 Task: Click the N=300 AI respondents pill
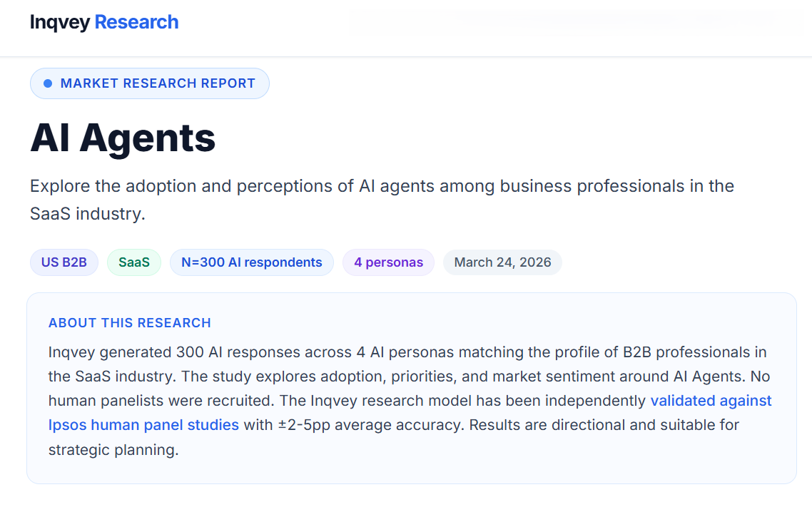pos(252,262)
